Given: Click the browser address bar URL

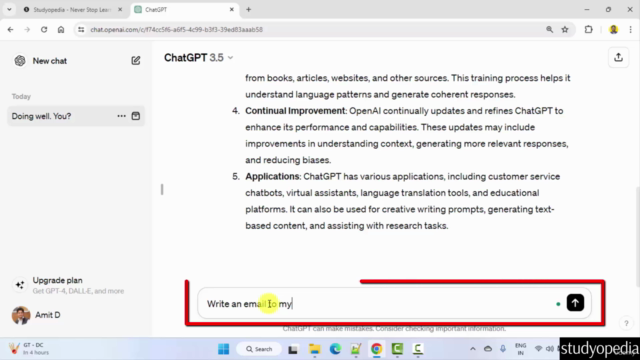Looking at the screenshot, I should click(176, 29).
